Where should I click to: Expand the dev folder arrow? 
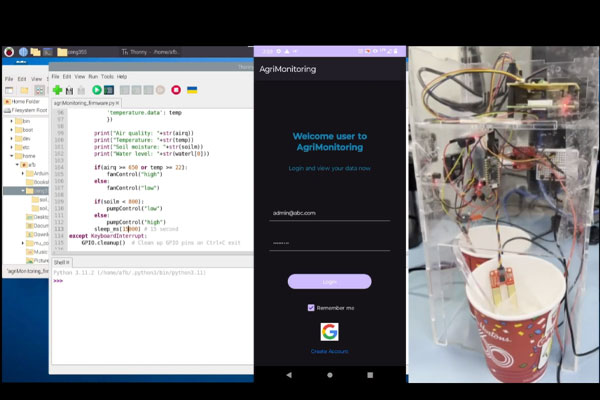tap(11, 139)
